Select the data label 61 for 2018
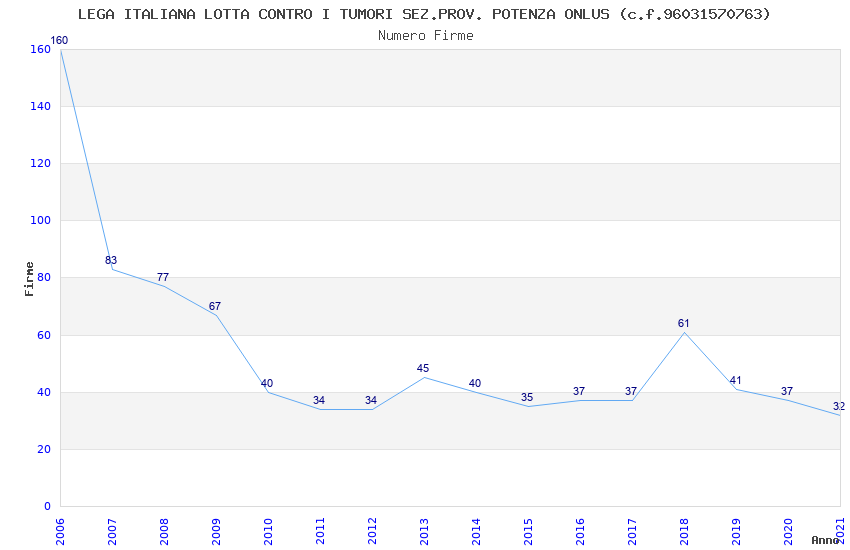850x550 pixels. click(683, 323)
